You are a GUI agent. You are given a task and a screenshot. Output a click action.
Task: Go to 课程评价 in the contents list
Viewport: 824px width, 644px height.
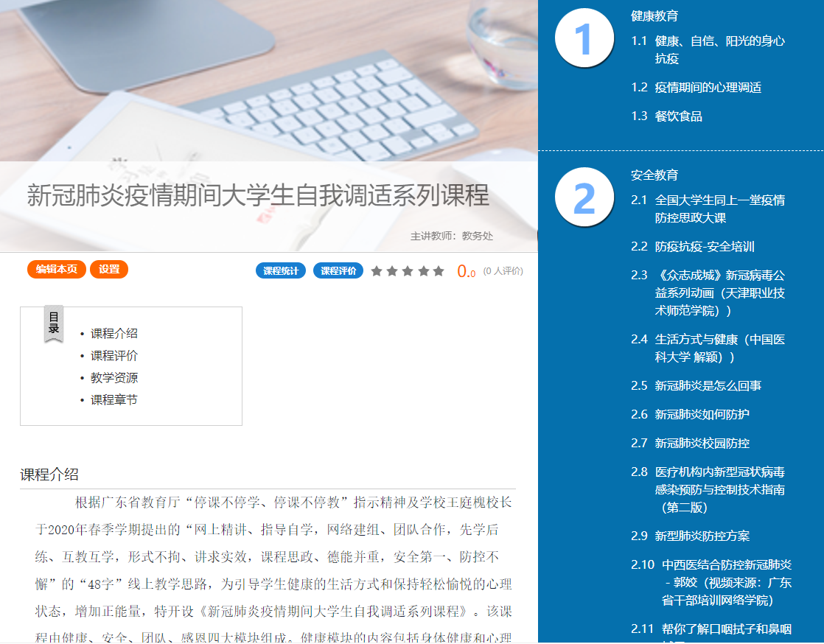(x=114, y=356)
